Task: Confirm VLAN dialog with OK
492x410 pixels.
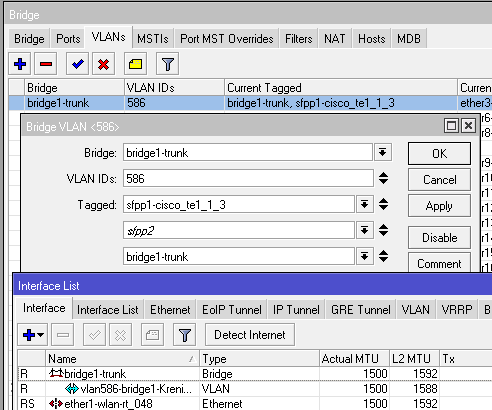Action: coord(439,154)
